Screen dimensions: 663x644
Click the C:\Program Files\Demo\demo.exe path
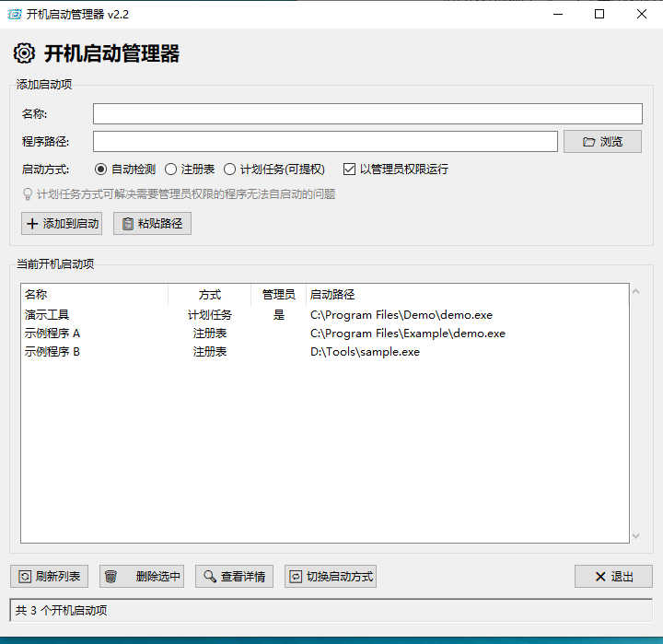click(x=401, y=315)
